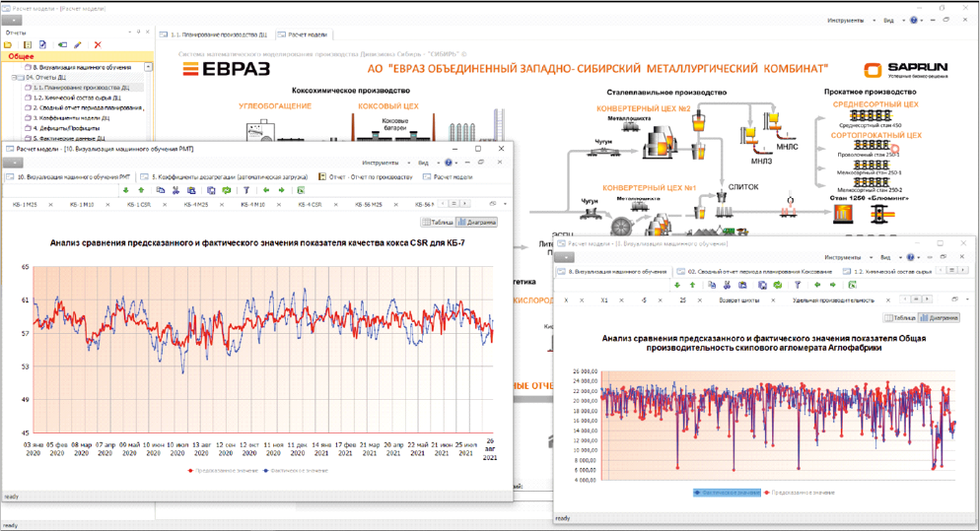Click scissors cut icon in Аглофабрика window toolbar
The image size is (980, 531).
point(727,285)
